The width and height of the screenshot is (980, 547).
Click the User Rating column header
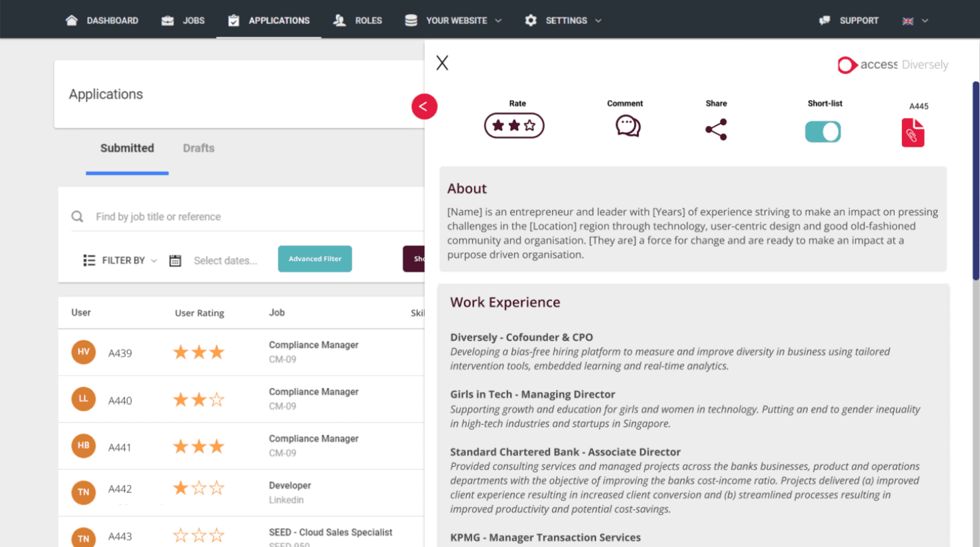[199, 313]
